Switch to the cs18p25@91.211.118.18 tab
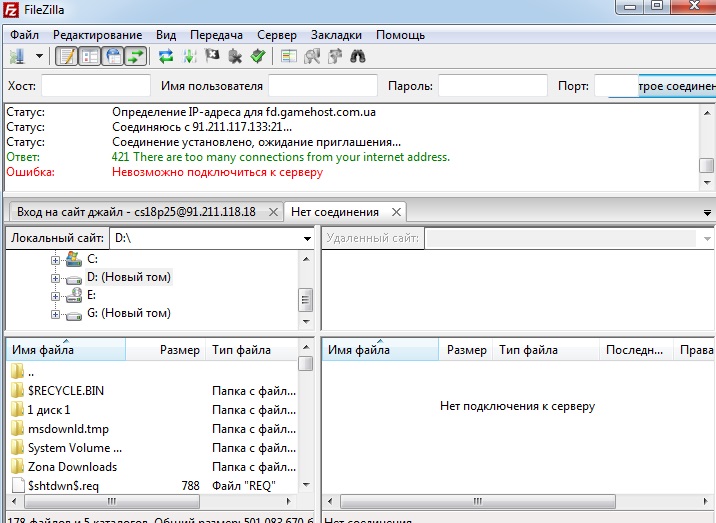Image resolution: width=716 pixels, height=523 pixels. click(x=136, y=212)
